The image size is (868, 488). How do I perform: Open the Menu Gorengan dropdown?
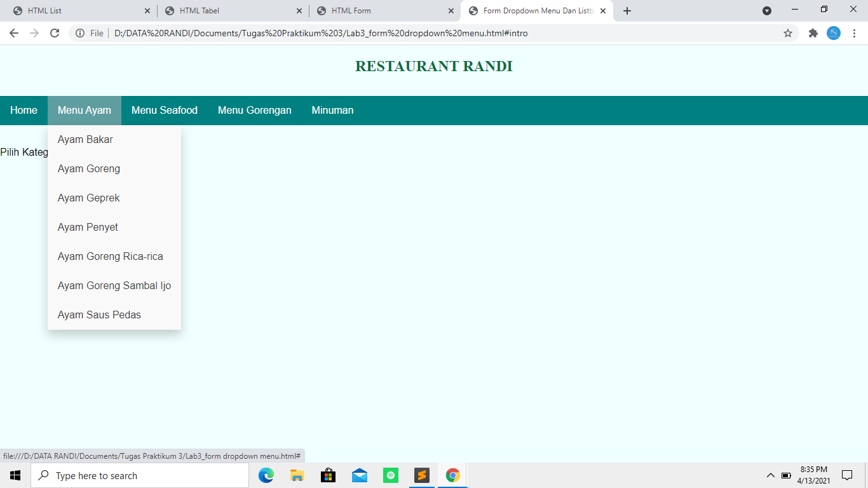(x=254, y=110)
